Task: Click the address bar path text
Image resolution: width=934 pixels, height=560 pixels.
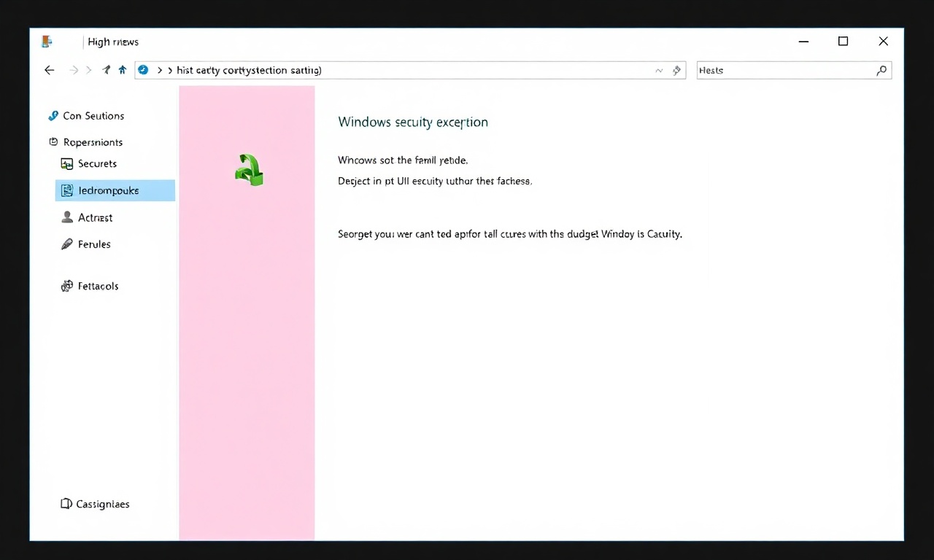Action: click(x=249, y=70)
